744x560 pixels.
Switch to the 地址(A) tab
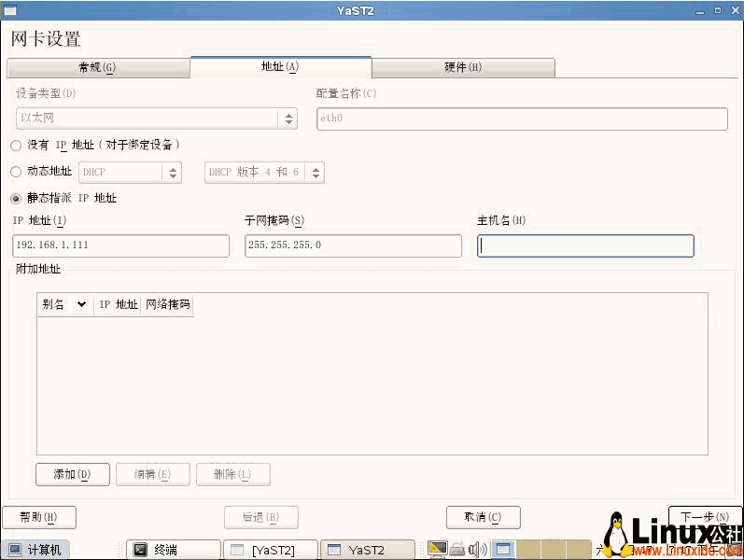280,66
